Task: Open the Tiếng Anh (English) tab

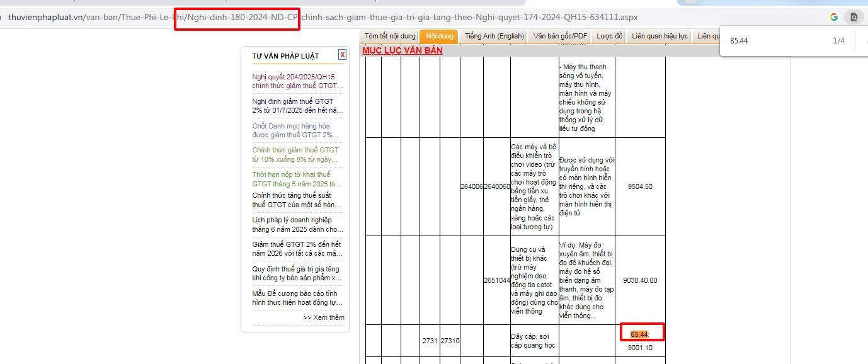Action: click(494, 36)
